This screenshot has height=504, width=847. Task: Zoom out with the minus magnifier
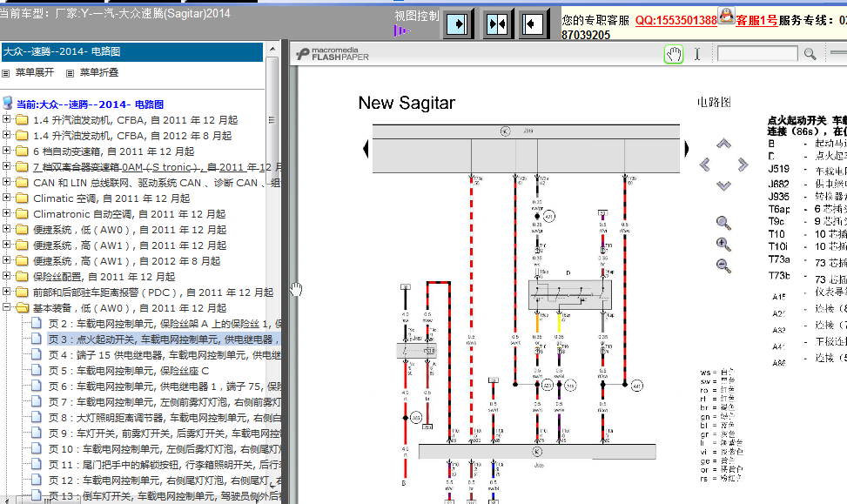(x=723, y=265)
